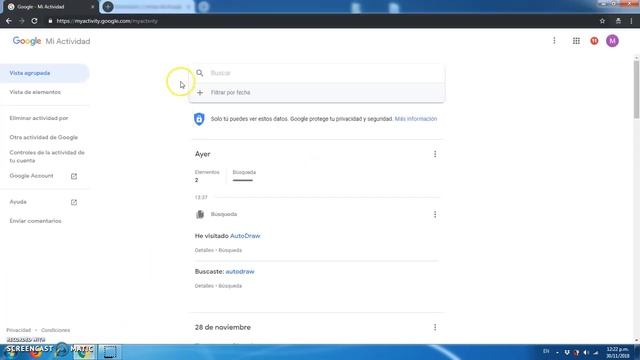Open the Chrome three-dot menu
This screenshot has height=360, width=640.
tap(631, 21)
